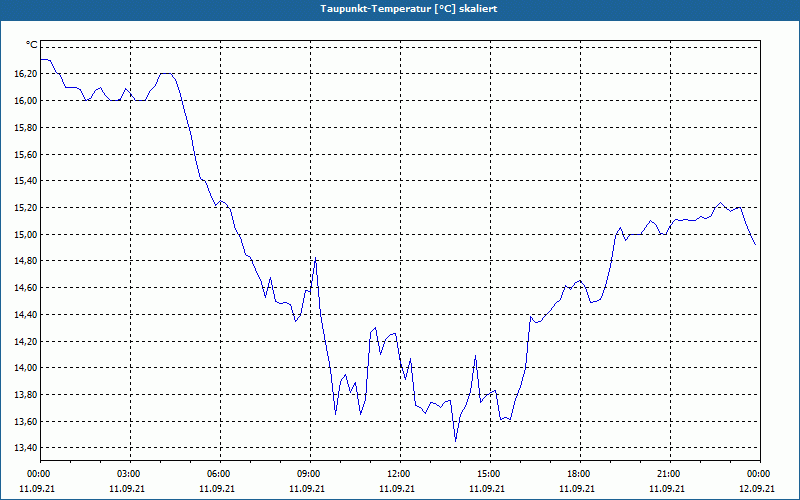Click the 15,60 y-axis label
Viewport: 800px width, 500px height.
click(x=24, y=155)
